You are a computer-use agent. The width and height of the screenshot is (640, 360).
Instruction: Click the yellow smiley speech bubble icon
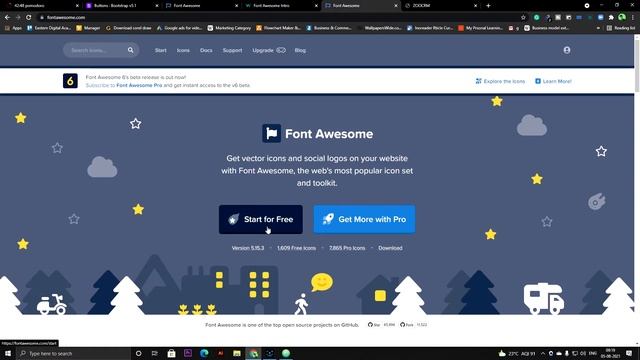(322, 282)
